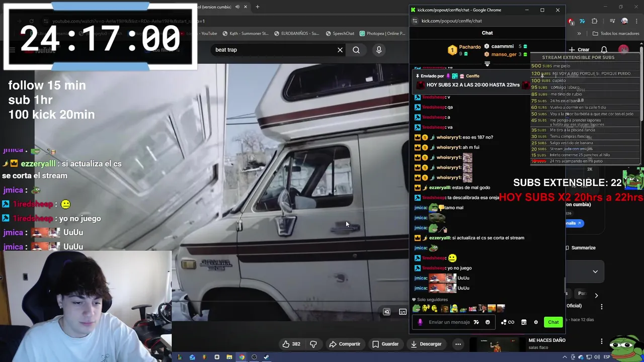Expand the playlist panel chevron
Screen dimensions: 644x362
coord(595,271)
